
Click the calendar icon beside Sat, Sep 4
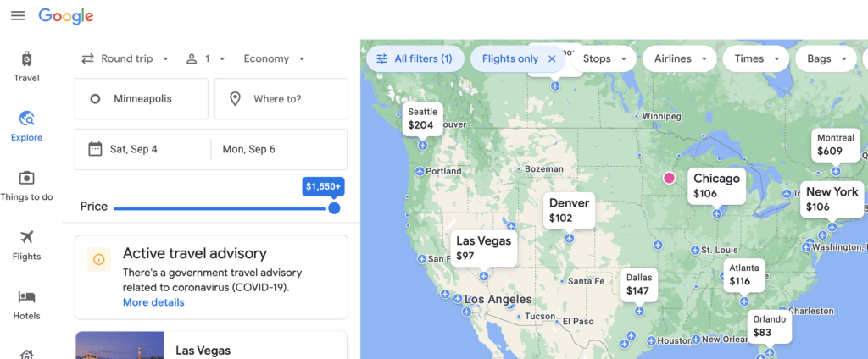pyautogui.click(x=95, y=149)
